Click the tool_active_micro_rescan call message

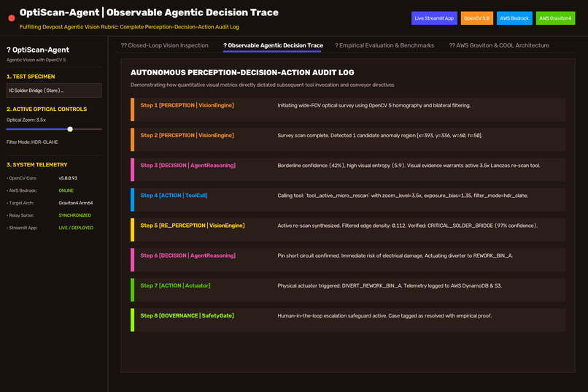pyautogui.click(x=403, y=196)
